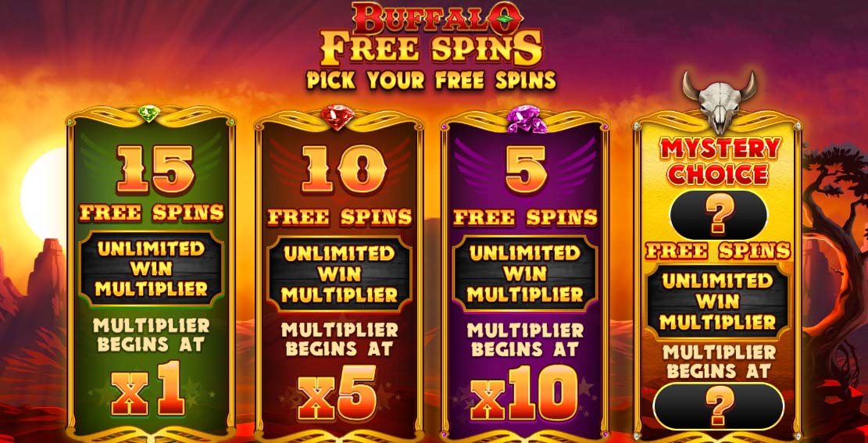Click the Buffalo Free Spins logo
The width and height of the screenshot is (868, 443).
(431, 34)
